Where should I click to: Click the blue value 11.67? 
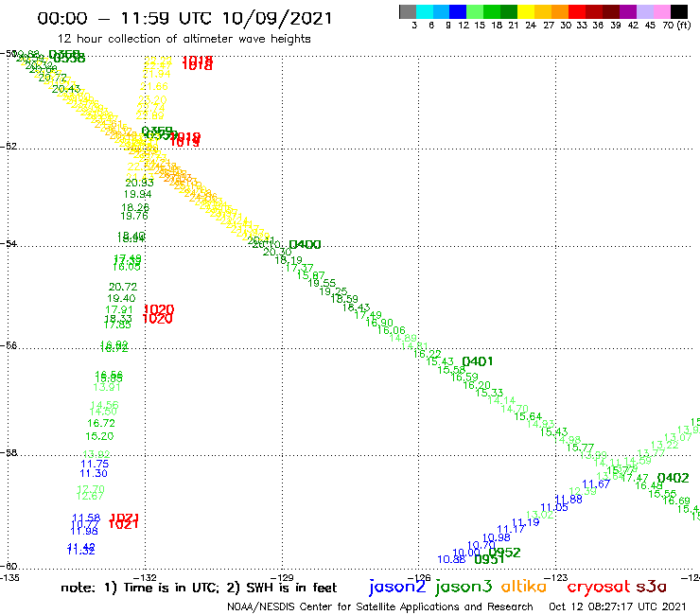pyautogui.click(x=596, y=483)
